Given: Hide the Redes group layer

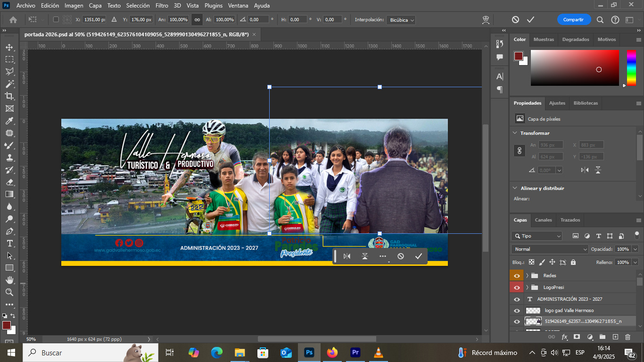Looking at the screenshot, I should click(x=517, y=276).
